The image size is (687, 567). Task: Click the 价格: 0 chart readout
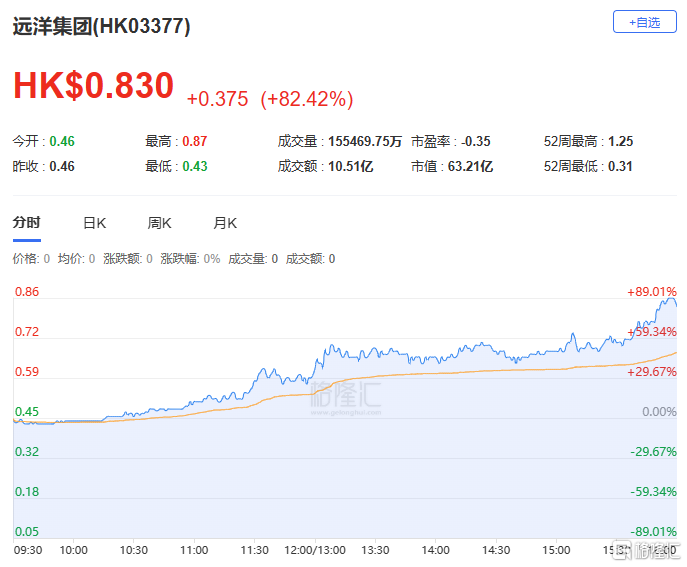click(x=31, y=259)
